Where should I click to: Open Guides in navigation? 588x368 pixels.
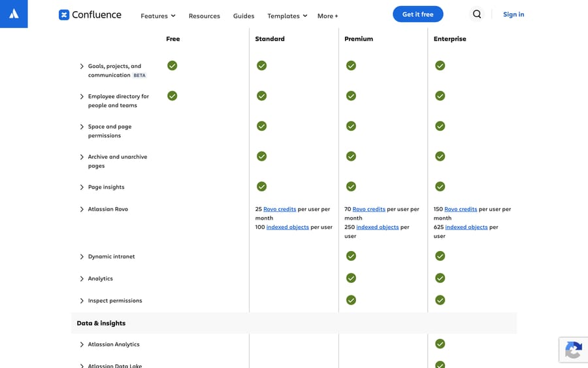click(244, 16)
